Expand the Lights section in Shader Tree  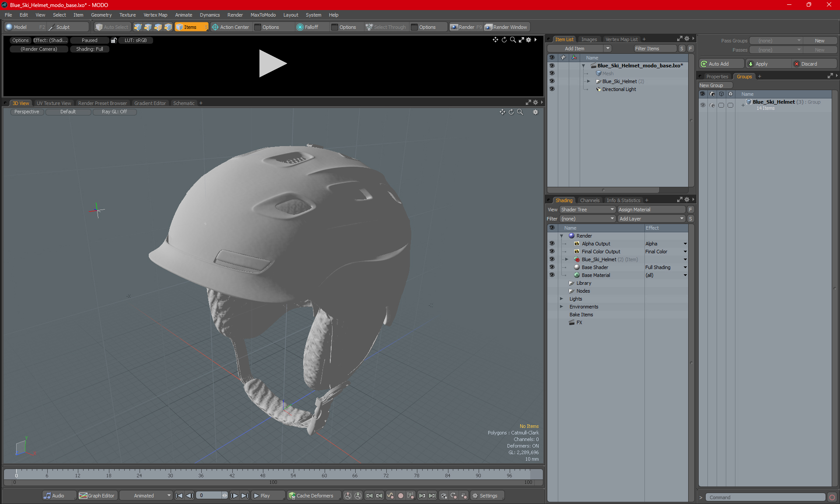tap(562, 298)
